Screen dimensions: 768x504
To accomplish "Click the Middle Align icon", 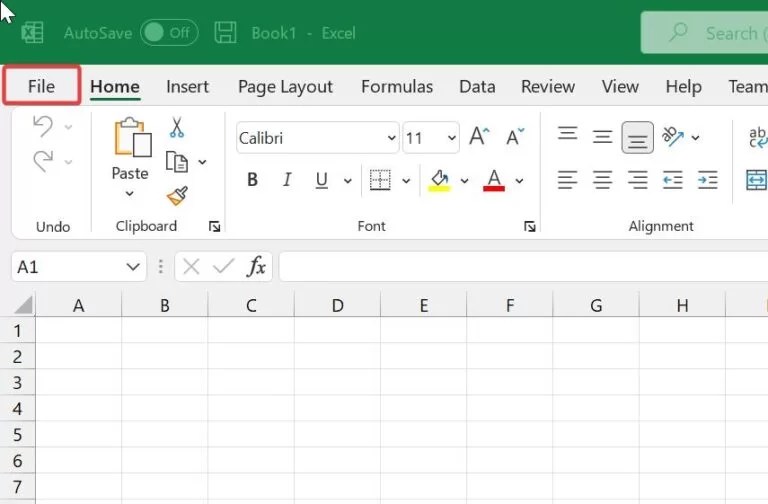I will tap(602, 137).
